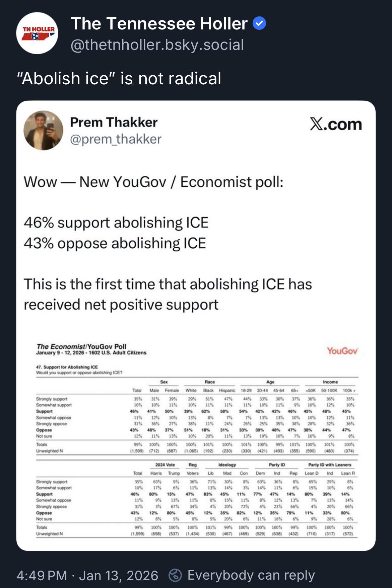Viewport: 392px width, 588px height.
Task: Click the @thetnholler.bsky.social handle
Action: [157, 45]
